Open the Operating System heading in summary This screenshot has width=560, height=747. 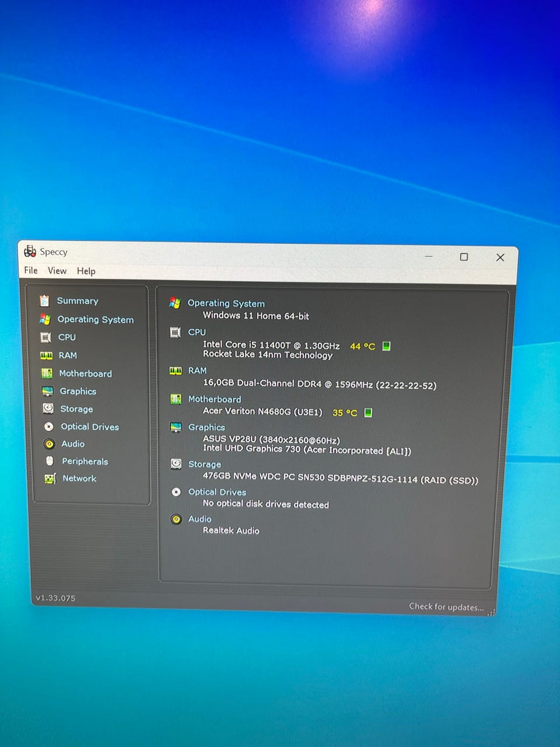[x=226, y=303]
